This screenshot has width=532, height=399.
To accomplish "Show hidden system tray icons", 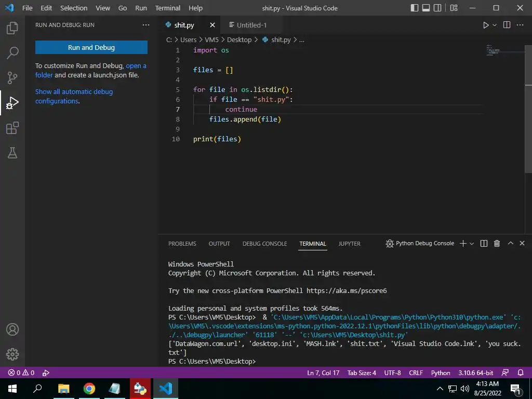I will click(x=440, y=389).
